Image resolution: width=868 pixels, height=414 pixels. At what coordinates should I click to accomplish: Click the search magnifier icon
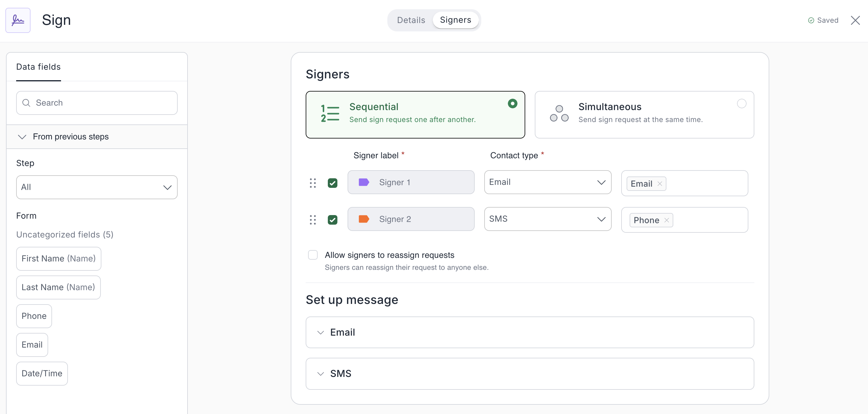pyautogui.click(x=26, y=103)
